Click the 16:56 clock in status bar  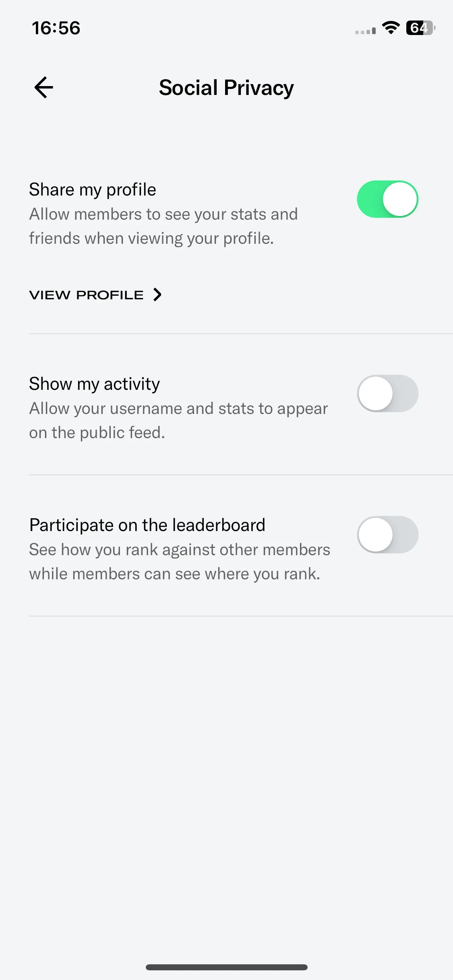(x=56, y=28)
